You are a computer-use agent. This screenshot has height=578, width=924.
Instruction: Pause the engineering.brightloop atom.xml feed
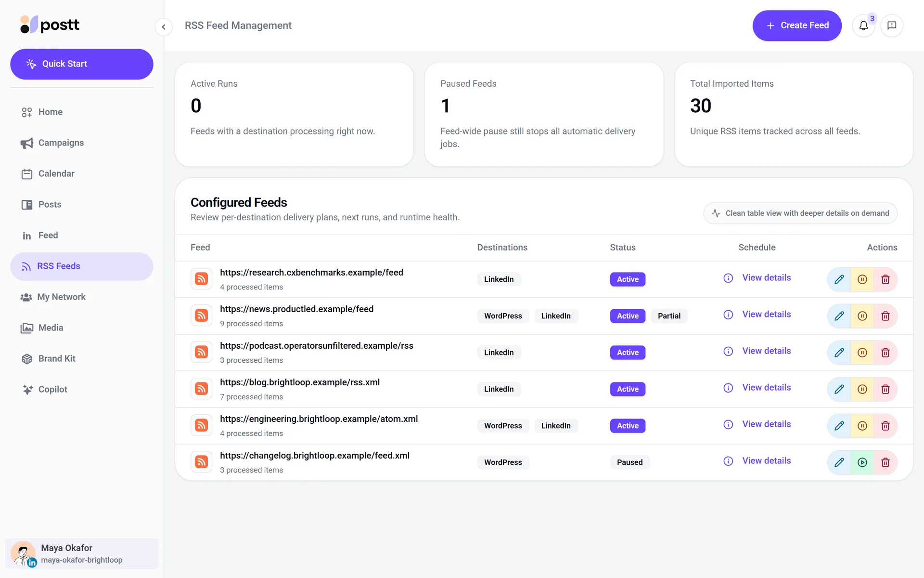point(862,426)
